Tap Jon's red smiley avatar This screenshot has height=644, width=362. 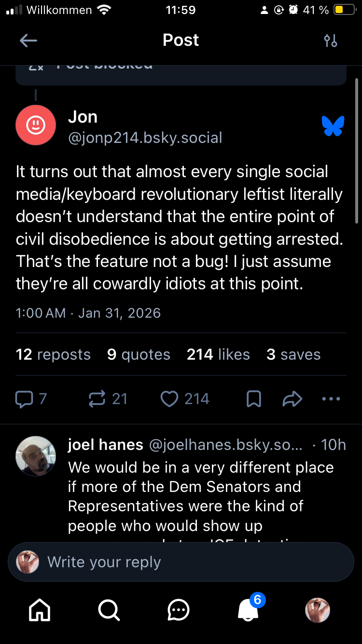[36, 125]
